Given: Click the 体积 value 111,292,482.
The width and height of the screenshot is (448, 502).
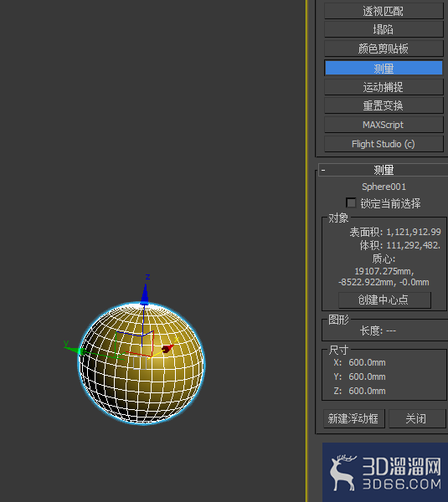Looking at the screenshot, I should pos(414,245).
